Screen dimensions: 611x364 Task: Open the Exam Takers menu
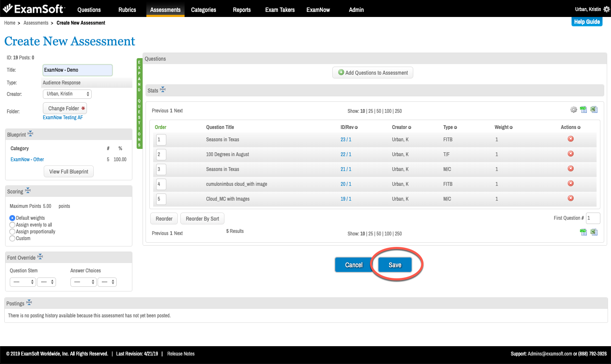tap(280, 10)
